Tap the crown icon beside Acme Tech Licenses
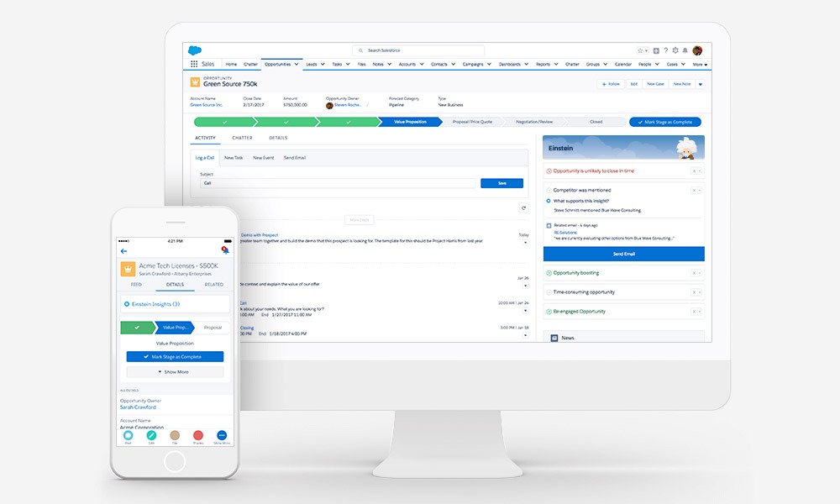The width and height of the screenshot is (840, 504). (x=128, y=268)
